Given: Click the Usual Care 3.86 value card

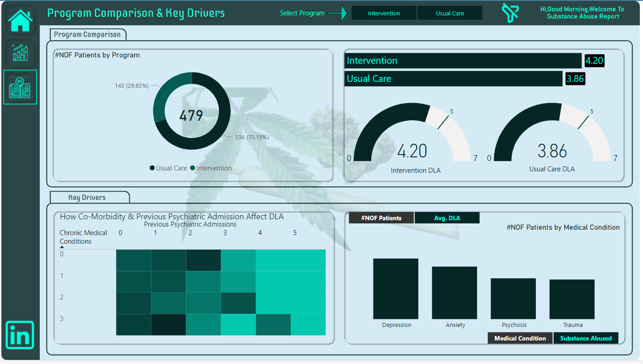Looking at the screenshot, I should click(575, 78).
